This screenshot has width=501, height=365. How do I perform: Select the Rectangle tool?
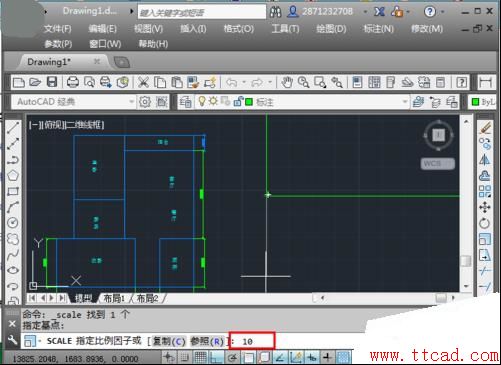13,191
